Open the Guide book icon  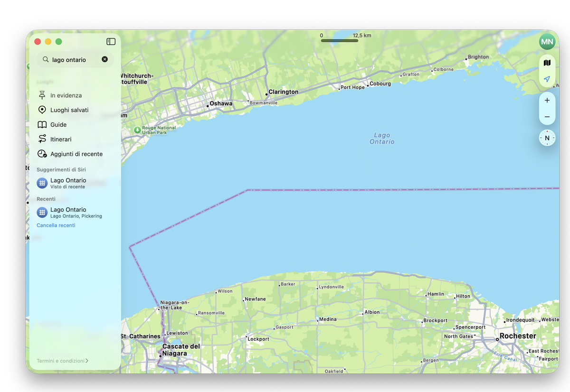pyautogui.click(x=42, y=125)
